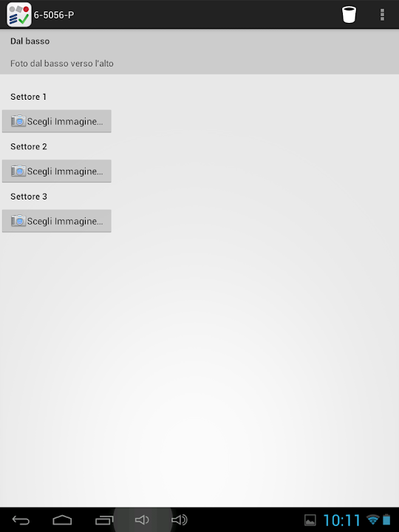Image resolution: width=399 pixels, height=532 pixels.
Task: Lower volume with the small speaker icon
Action: pyautogui.click(x=142, y=519)
